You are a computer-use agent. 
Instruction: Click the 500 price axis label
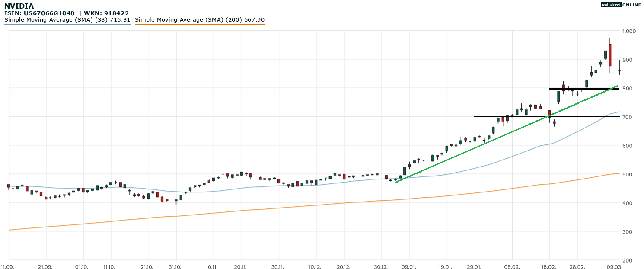pyautogui.click(x=627, y=174)
